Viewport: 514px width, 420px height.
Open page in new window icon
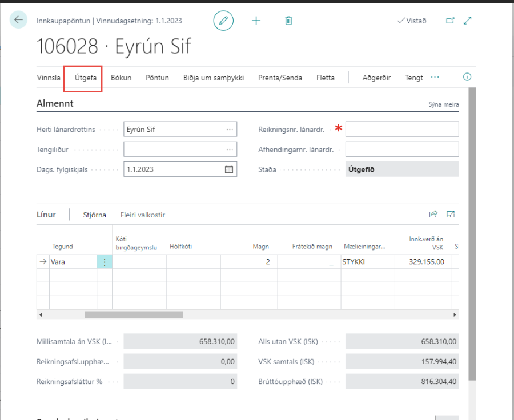point(450,21)
